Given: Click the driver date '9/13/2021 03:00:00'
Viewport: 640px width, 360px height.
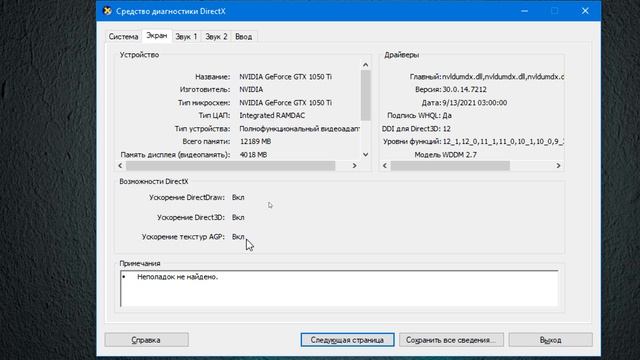Looking at the screenshot, I should pos(475,102).
